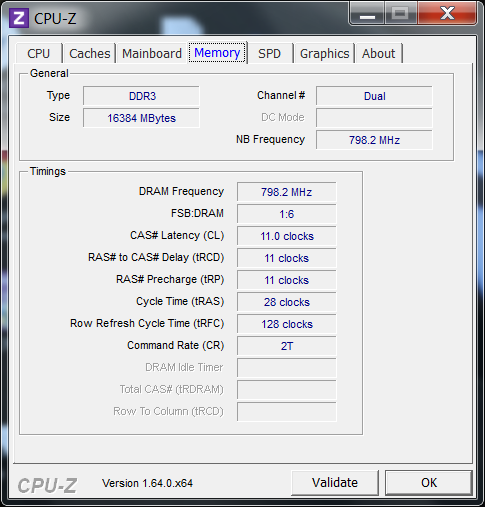Click the Dual channel value field
This screenshot has width=485, height=507.
(374, 96)
